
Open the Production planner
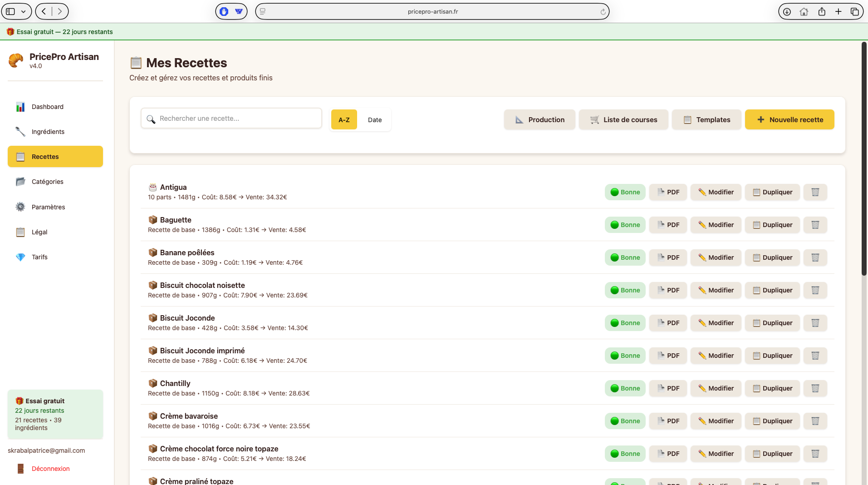tap(539, 120)
